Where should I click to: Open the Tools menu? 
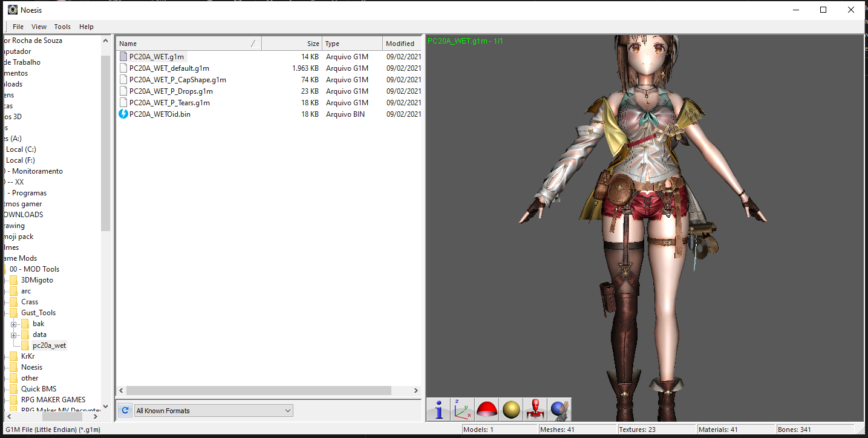(x=62, y=27)
